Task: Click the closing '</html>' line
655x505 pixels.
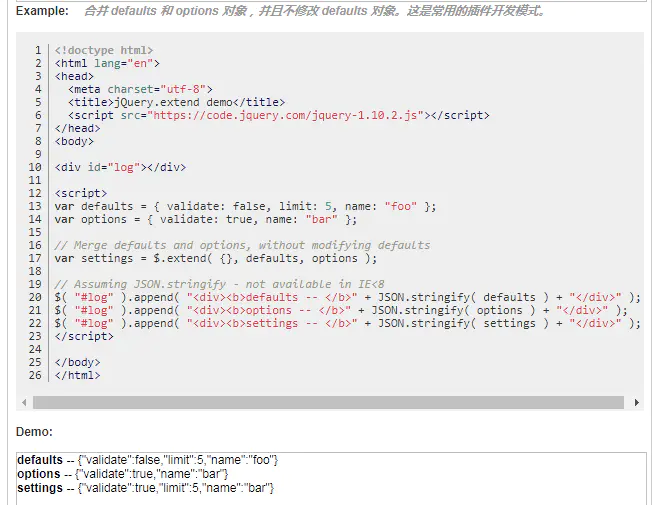Action: point(77,375)
